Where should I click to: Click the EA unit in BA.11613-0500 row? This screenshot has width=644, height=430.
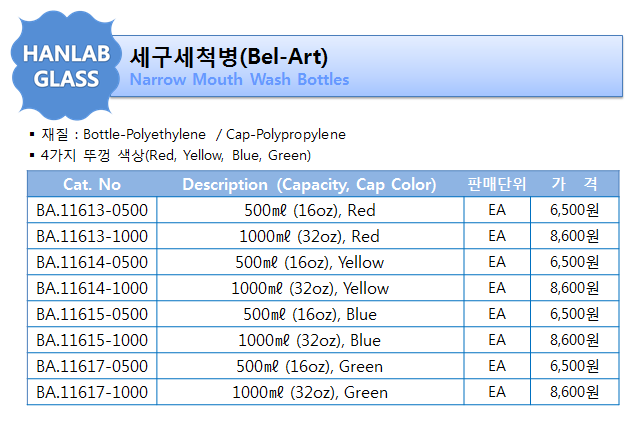click(x=497, y=210)
